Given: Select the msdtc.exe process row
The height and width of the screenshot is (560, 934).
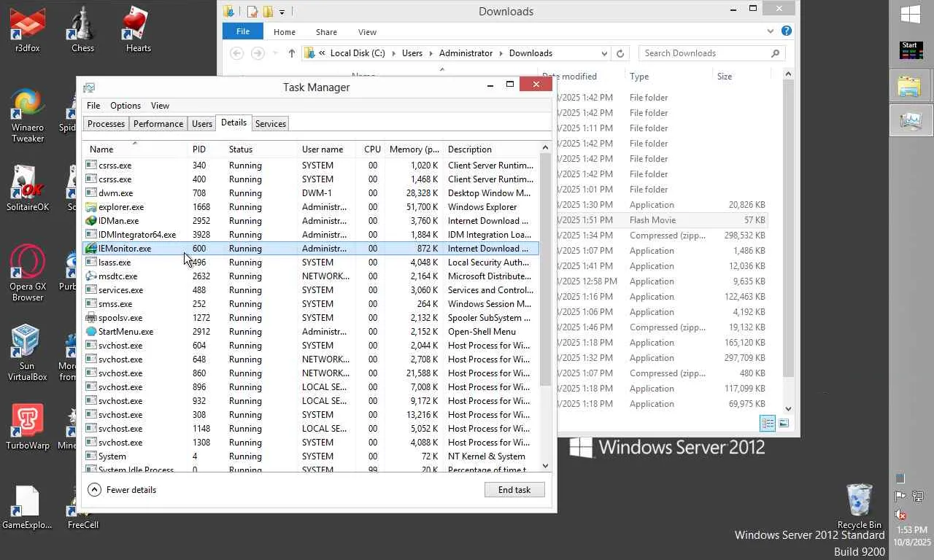Looking at the screenshot, I should click(311, 276).
